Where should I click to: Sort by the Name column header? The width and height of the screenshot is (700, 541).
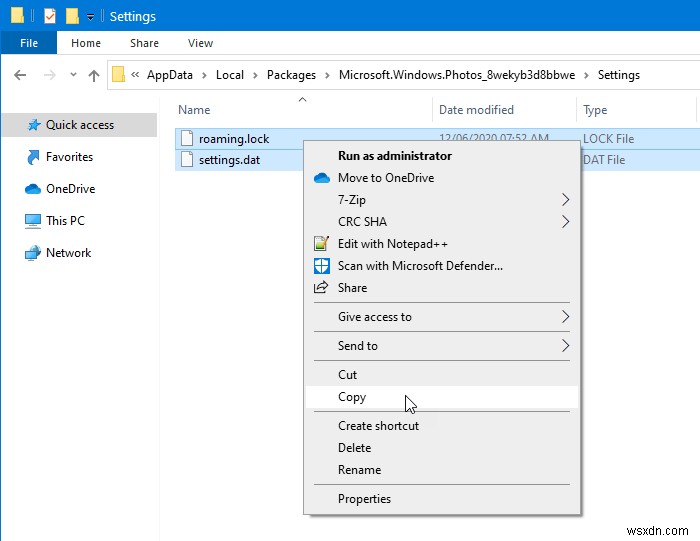pos(194,110)
